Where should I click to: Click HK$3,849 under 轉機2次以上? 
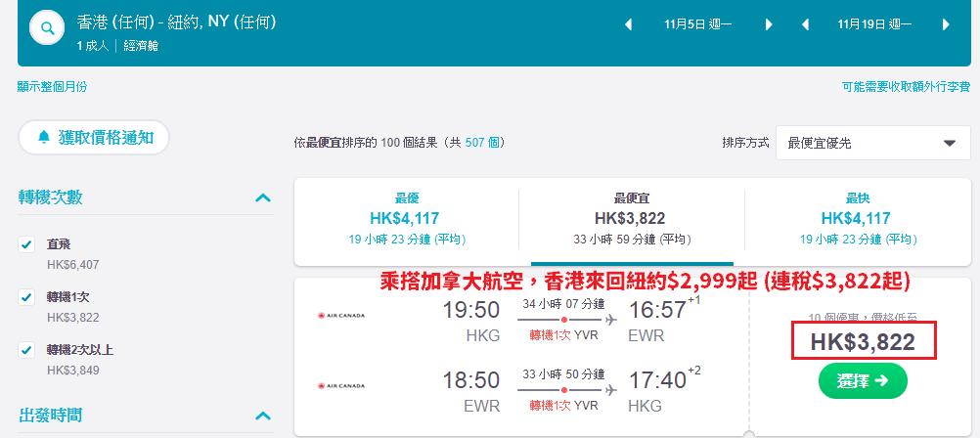point(73,370)
